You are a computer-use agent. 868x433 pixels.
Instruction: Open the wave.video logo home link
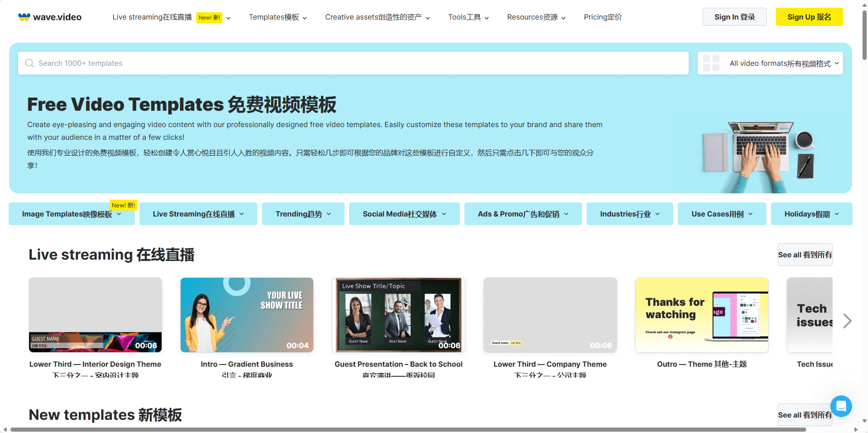pos(50,17)
